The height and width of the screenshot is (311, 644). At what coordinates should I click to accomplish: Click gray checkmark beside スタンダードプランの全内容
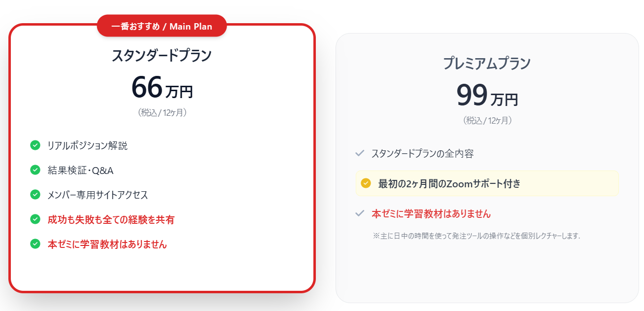(360, 153)
